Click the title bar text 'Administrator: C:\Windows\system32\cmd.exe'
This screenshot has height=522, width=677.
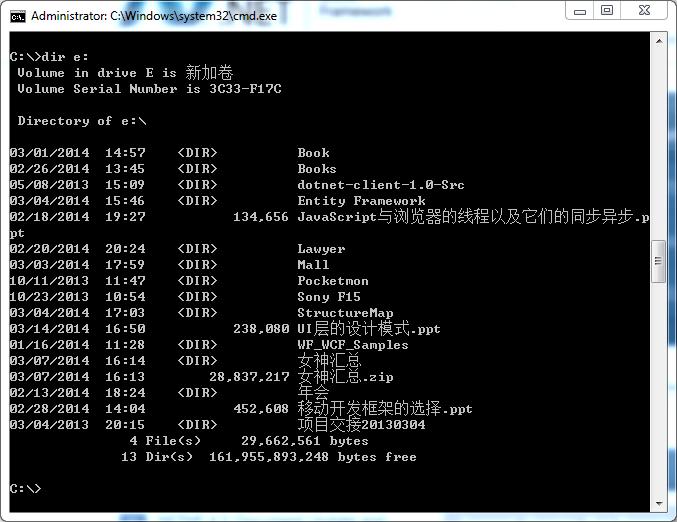pyautogui.click(x=154, y=16)
